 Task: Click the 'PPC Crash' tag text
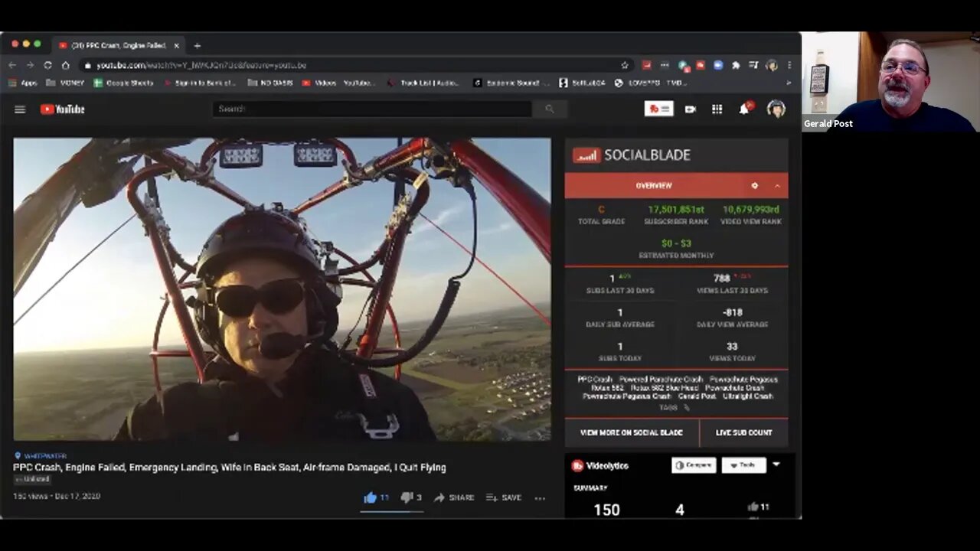(x=595, y=380)
